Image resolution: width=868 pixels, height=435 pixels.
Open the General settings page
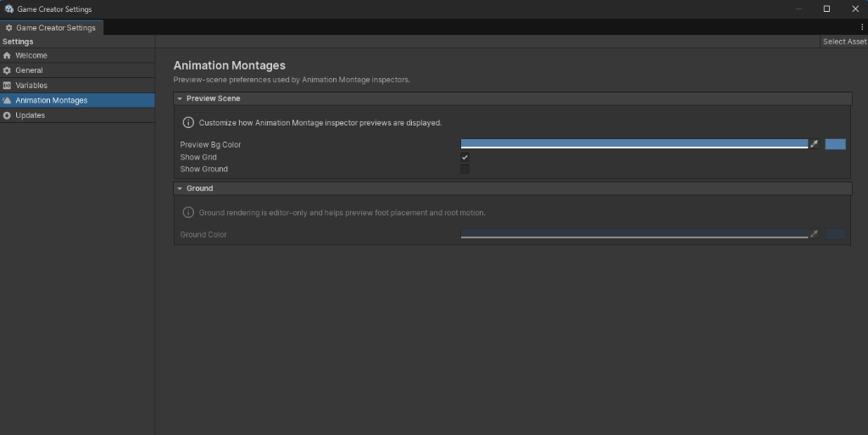pos(77,70)
